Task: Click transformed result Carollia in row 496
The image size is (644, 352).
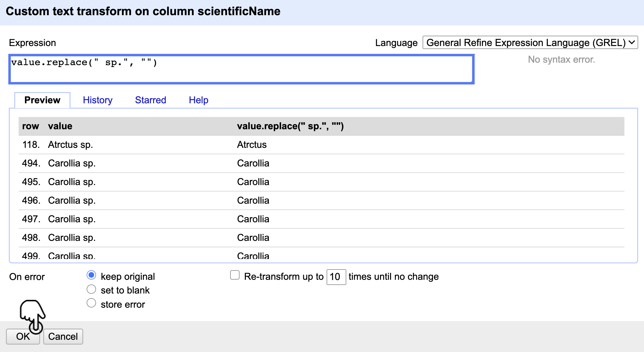Action: [253, 200]
